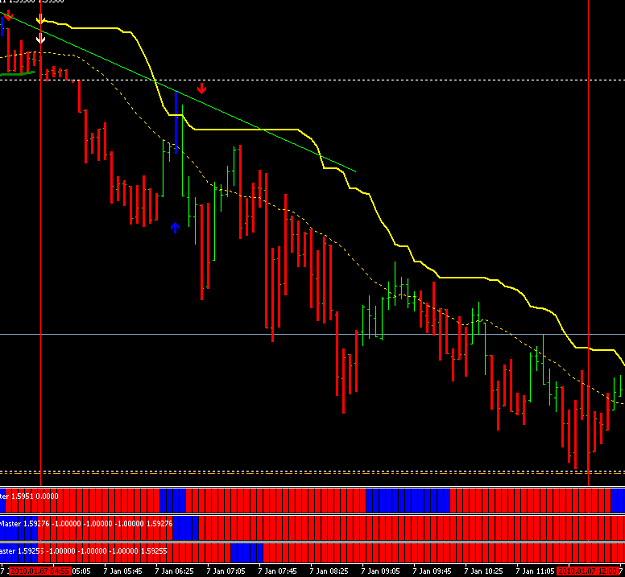The width and height of the screenshot is (625, 577).
Task: Click the blue up arrow buy signal
Action: (175, 228)
